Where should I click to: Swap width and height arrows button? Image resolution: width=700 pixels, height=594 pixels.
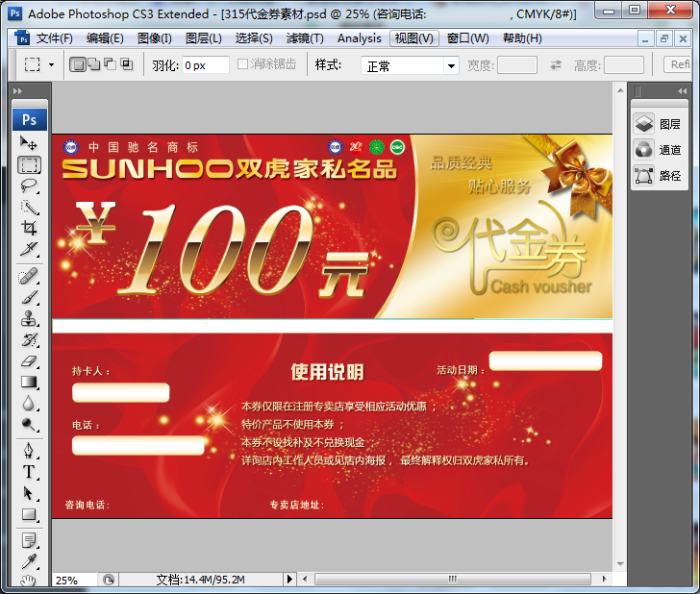click(x=556, y=65)
